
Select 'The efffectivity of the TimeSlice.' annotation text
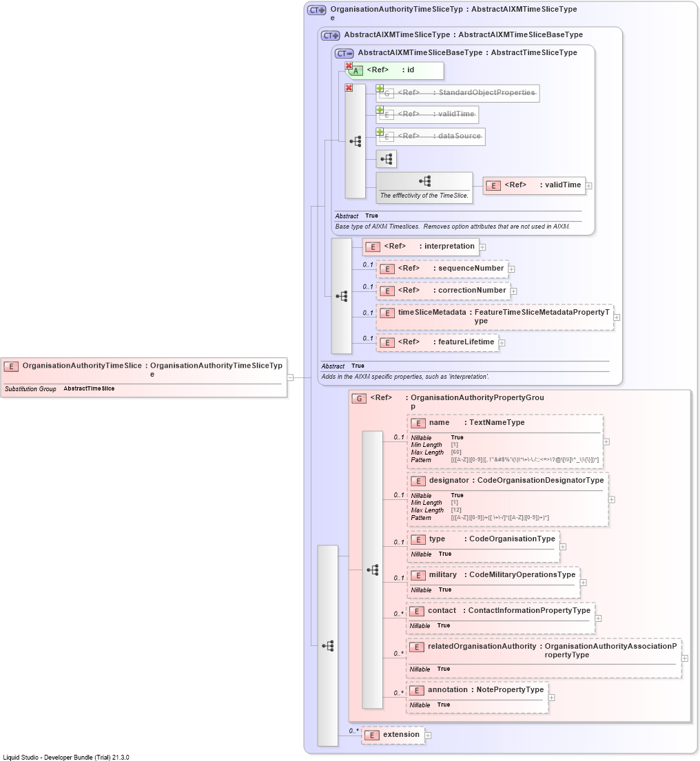[x=424, y=196]
